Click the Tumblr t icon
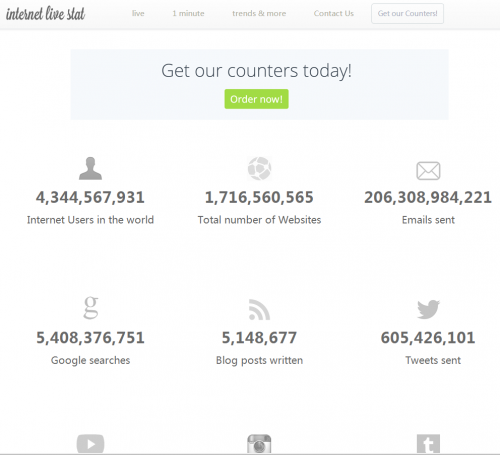This screenshot has width=500, height=455. point(428,444)
